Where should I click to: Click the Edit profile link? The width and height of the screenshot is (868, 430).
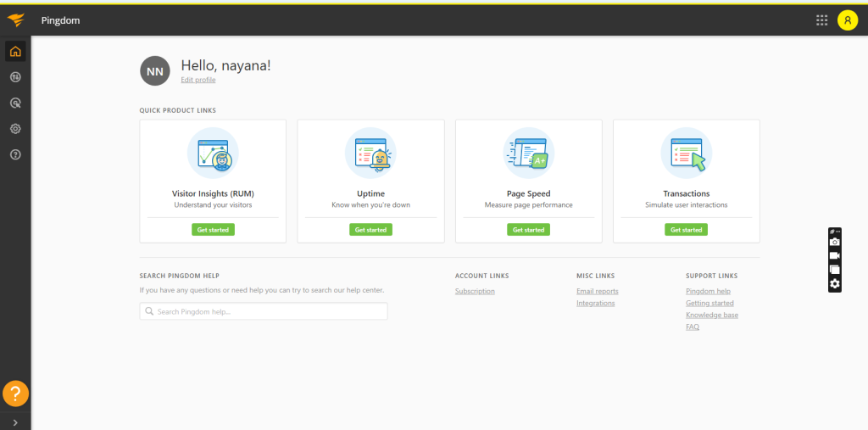(198, 80)
